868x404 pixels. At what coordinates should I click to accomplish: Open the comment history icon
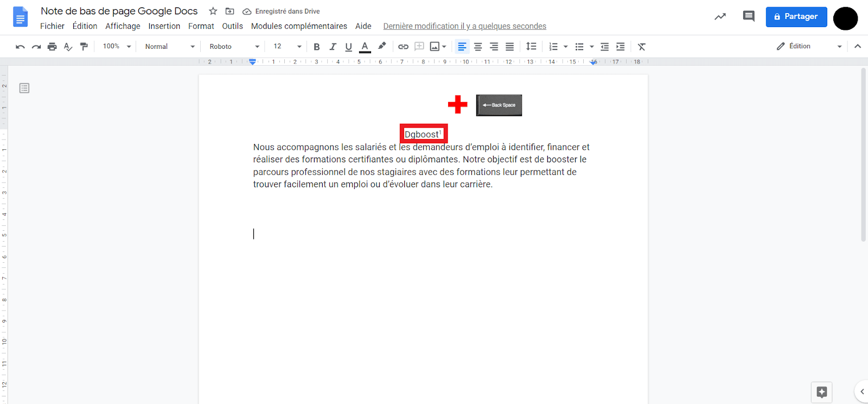(x=749, y=16)
